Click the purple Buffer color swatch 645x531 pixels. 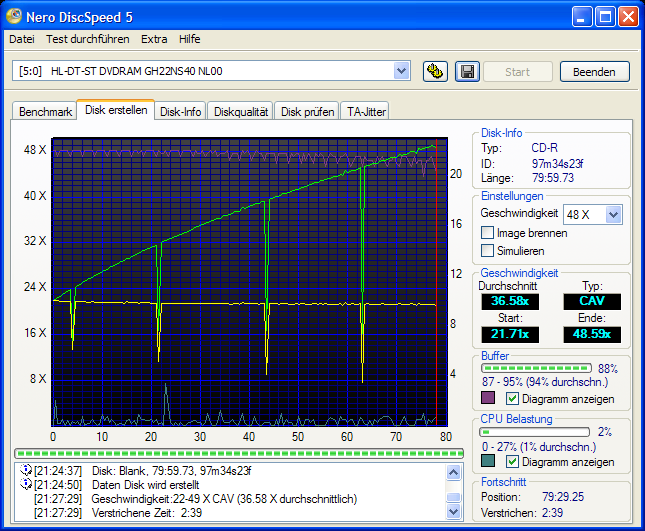click(x=488, y=399)
